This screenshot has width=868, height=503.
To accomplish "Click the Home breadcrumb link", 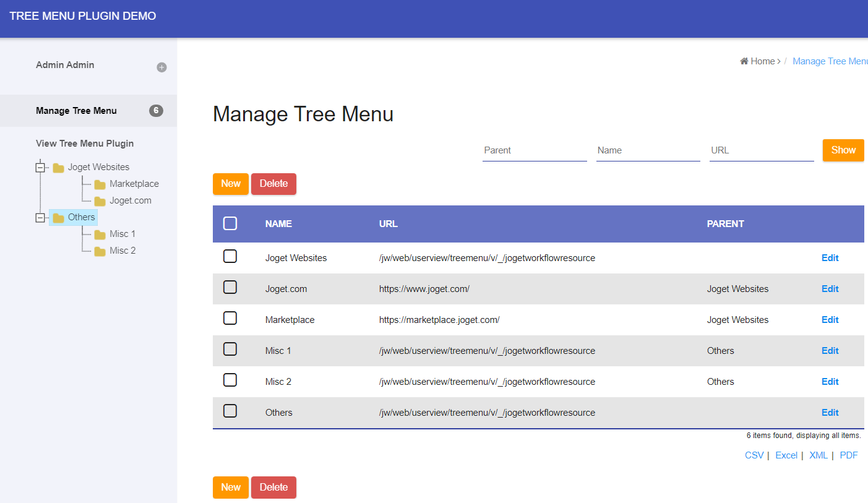I will coord(763,61).
